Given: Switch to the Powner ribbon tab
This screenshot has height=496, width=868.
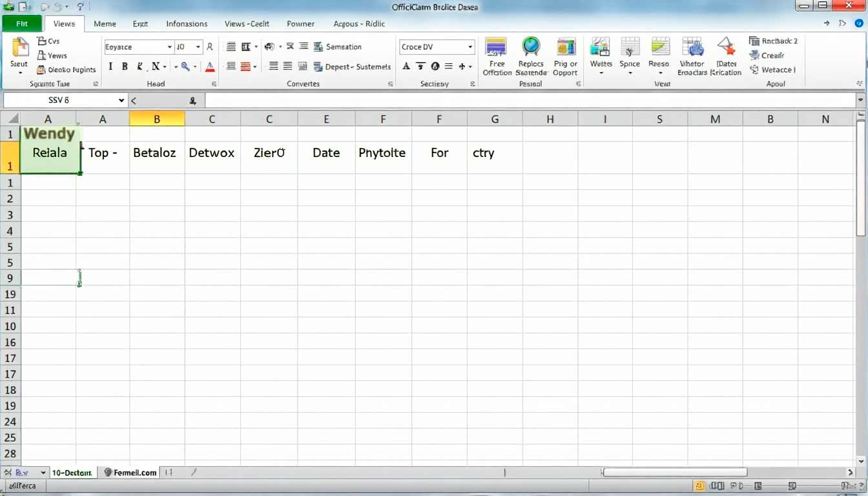Looking at the screenshot, I should (x=300, y=24).
